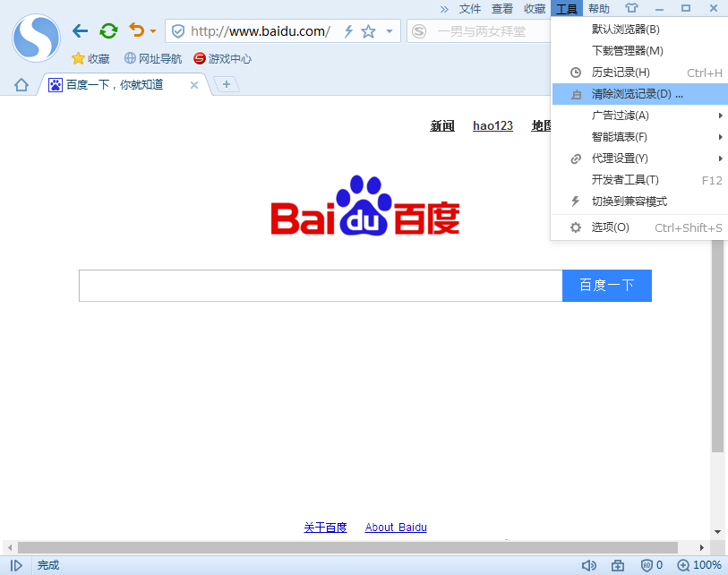
Task: Open 下载管理器(M) from menu
Action: [x=639, y=51]
